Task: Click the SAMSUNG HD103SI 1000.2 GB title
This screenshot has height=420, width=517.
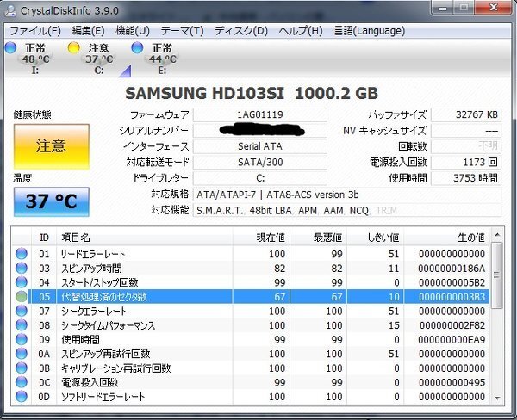Action: click(252, 93)
